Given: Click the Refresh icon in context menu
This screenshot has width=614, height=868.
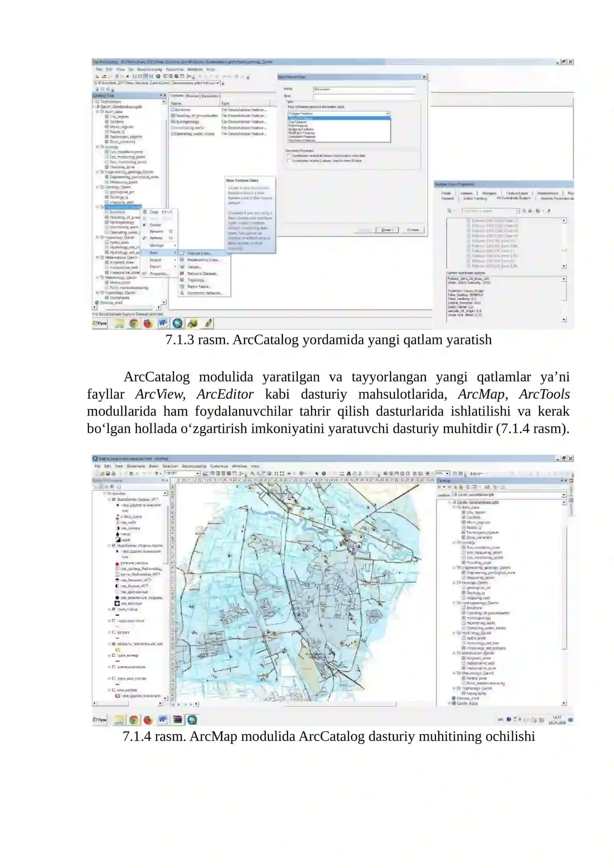Looking at the screenshot, I should (x=144, y=238).
